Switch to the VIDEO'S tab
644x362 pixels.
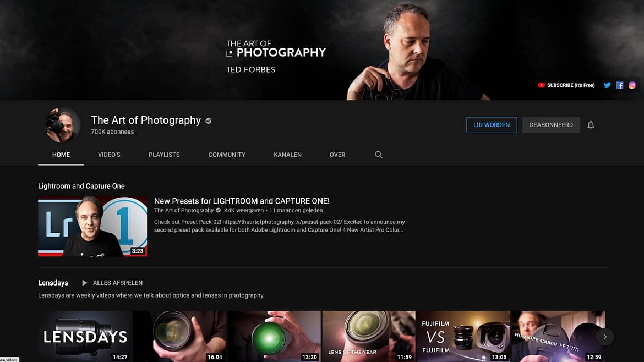pos(109,155)
